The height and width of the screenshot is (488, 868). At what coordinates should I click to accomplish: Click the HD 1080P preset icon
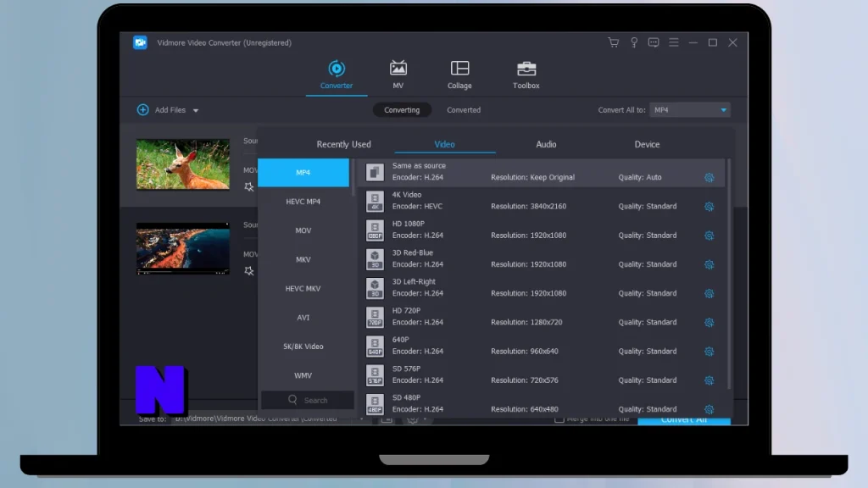click(x=375, y=230)
